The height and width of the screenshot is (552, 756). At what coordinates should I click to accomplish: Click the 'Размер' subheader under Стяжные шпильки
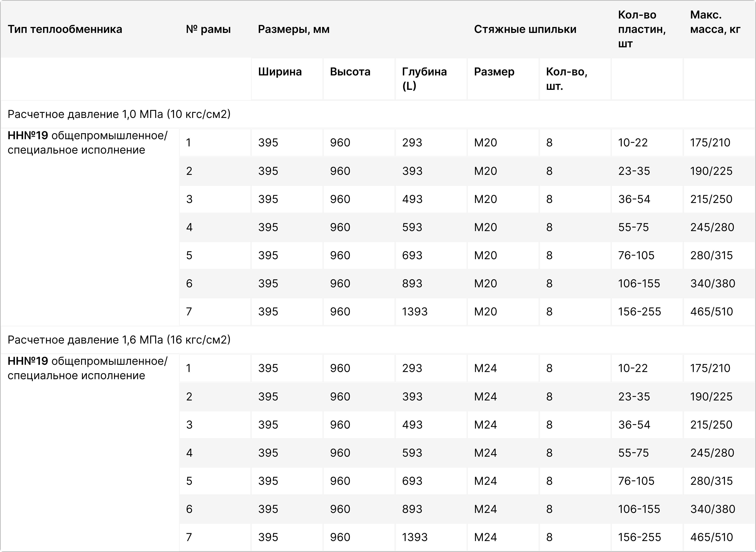[494, 72]
